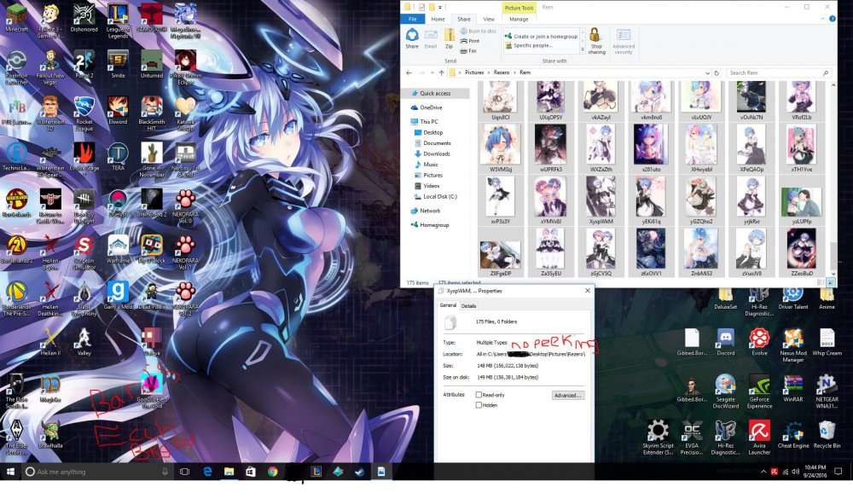Viewport: 853px width, 504px height.
Task: Switch to the View ribbon tab
Action: coord(489,19)
